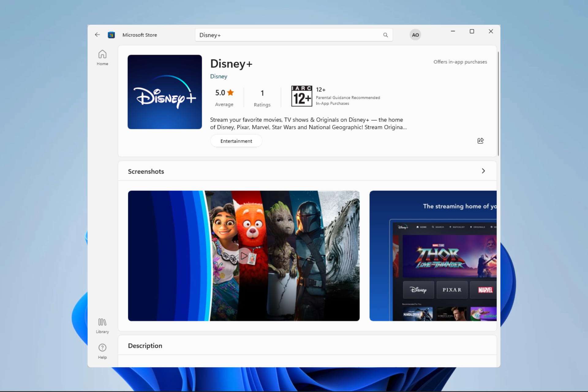
Task: Click the app description summary text
Action: point(308,123)
